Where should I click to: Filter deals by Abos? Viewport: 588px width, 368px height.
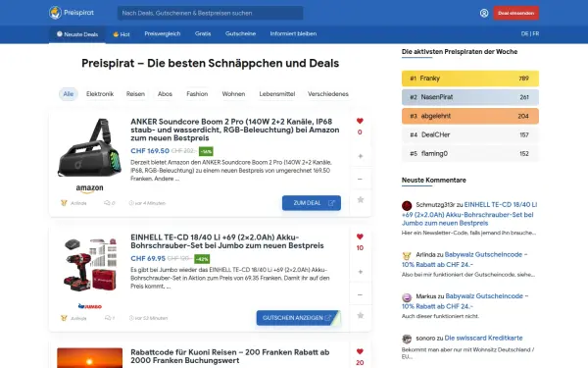tap(165, 94)
